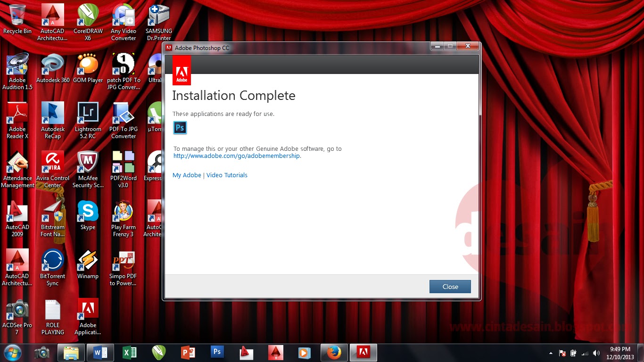Screen dimensions: 644x362
Task: Click the Adobe installer taskbar button
Action: click(x=363, y=353)
